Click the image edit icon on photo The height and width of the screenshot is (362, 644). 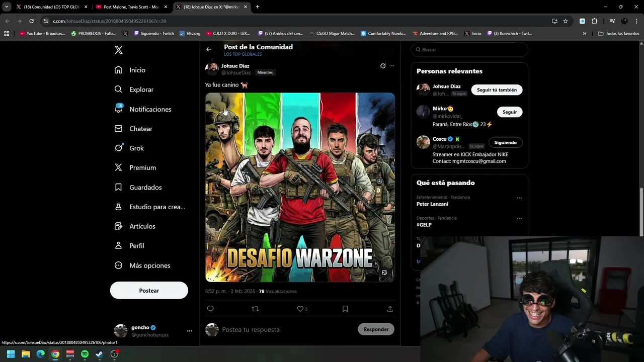[384, 273]
